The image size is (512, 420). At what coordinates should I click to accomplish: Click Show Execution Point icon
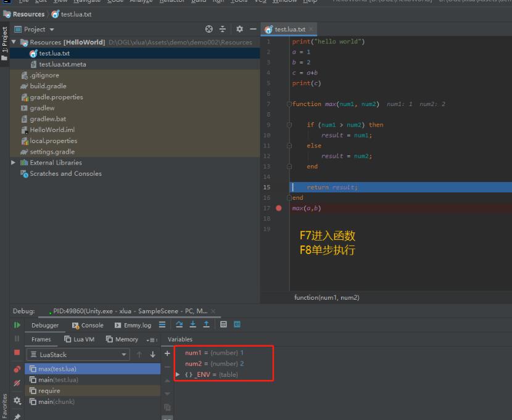click(162, 324)
